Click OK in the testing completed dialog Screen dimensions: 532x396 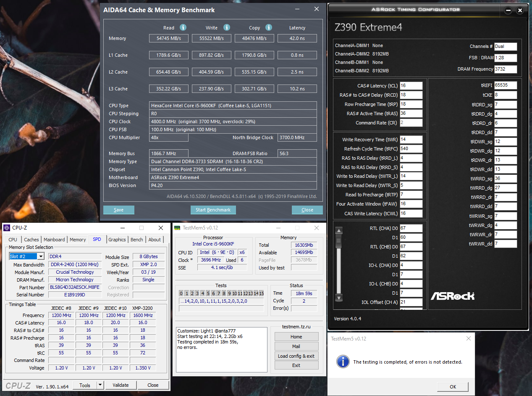(x=453, y=387)
